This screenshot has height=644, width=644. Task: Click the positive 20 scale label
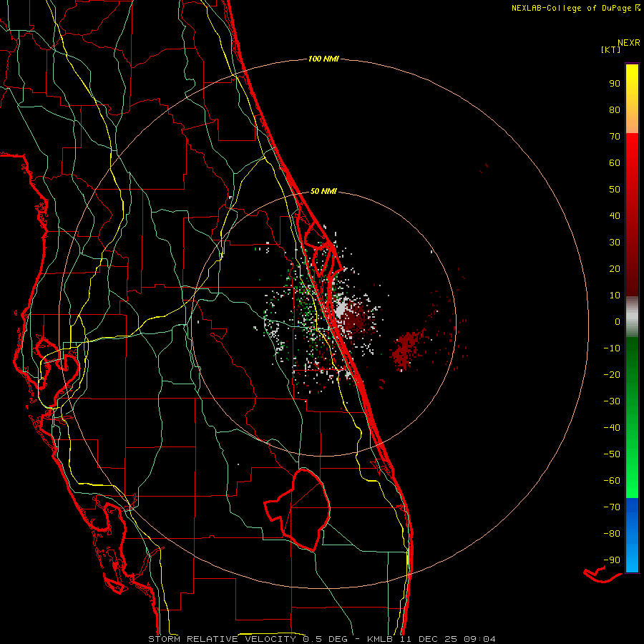(x=615, y=269)
